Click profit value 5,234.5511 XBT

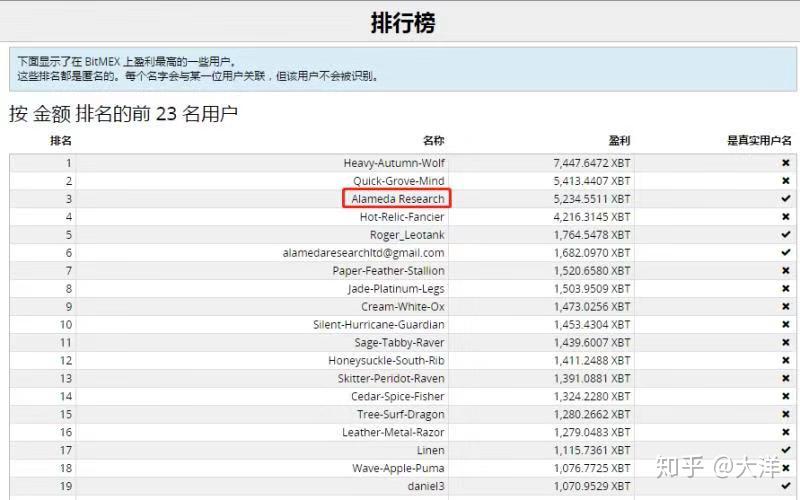[x=592, y=198]
